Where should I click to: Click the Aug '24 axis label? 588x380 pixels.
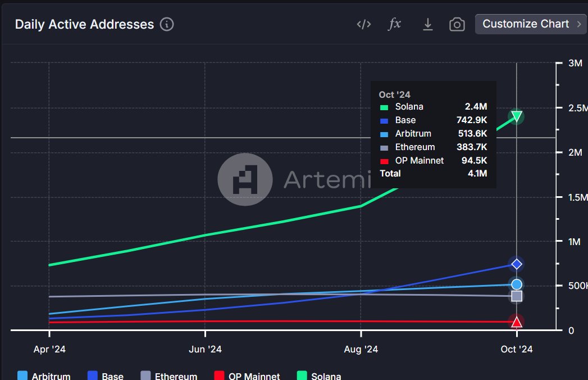(361, 349)
